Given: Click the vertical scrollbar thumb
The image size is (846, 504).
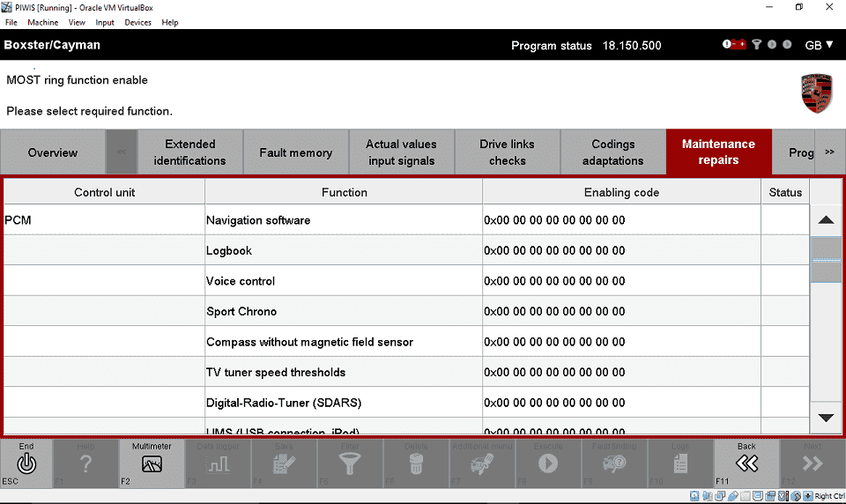Looking at the screenshot, I should pos(826,260).
